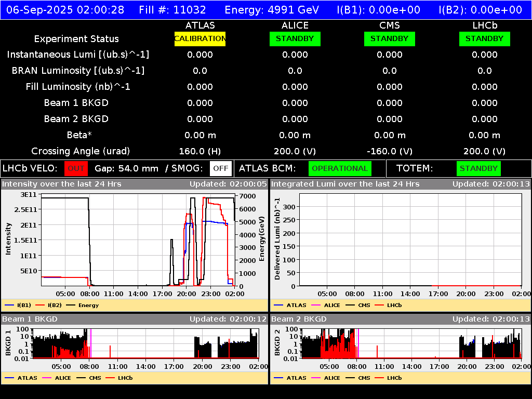Click the Experiment Status row label
The width and height of the screenshot is (532, 399).
(76, 38)
